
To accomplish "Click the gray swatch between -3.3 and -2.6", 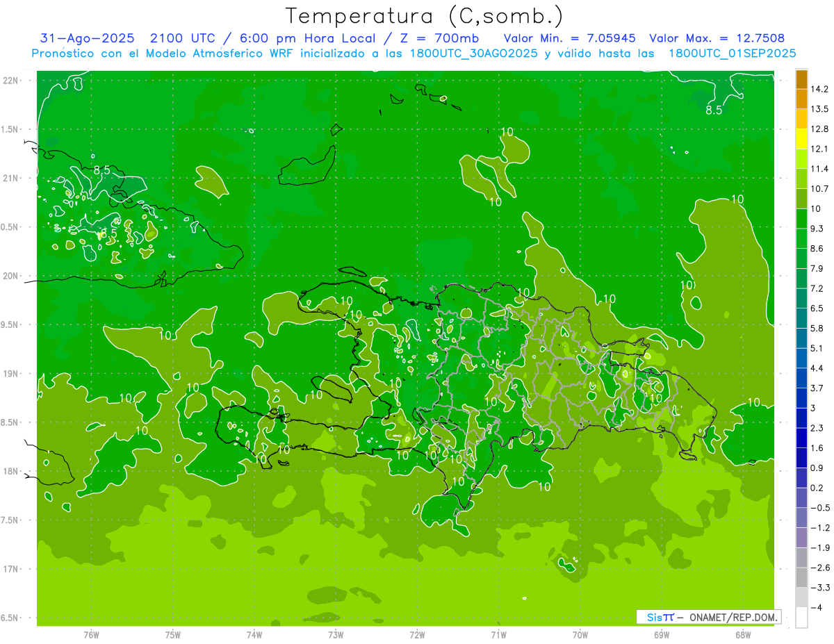I will (x=801, y=577).
